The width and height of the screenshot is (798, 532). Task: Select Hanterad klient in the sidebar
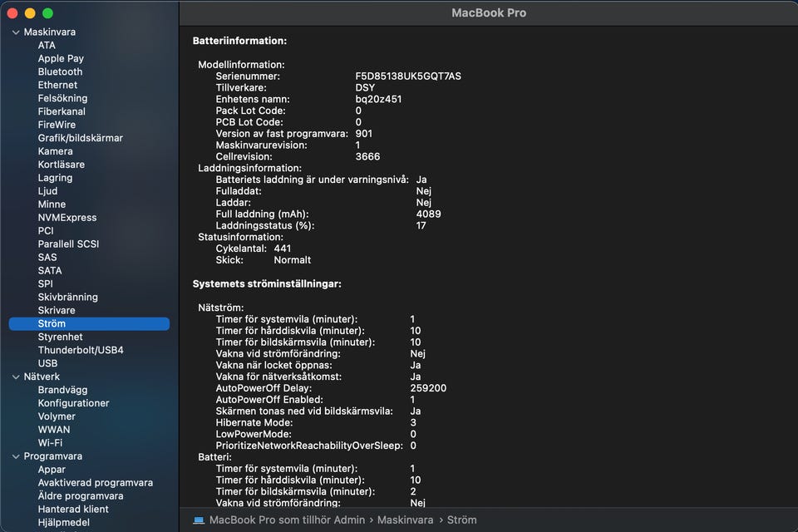click(73, 509)
